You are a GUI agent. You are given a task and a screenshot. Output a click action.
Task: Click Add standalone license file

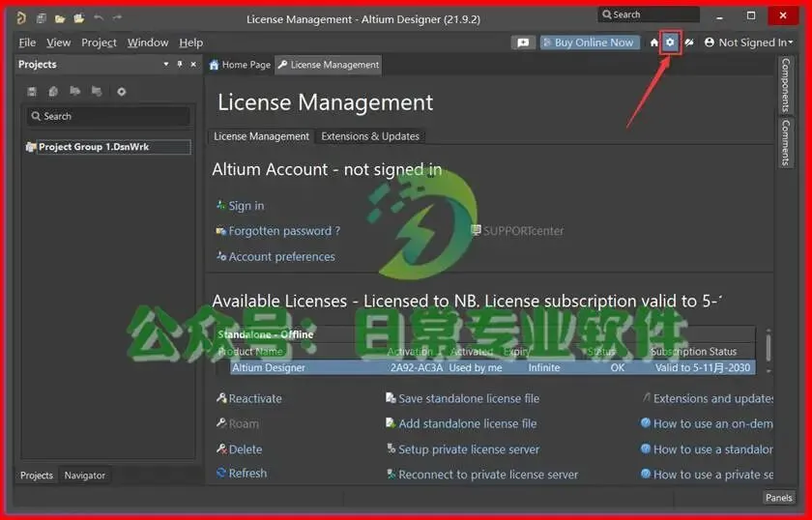tap(461, 423)
